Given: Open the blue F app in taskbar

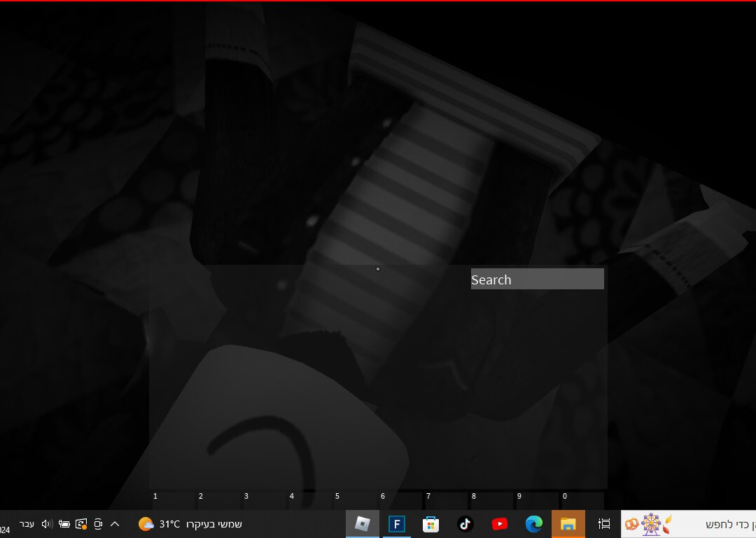Looking at the screenshot, I should tap(397, 524).
